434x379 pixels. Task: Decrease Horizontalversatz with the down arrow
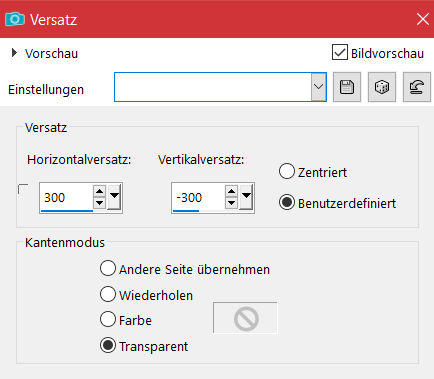pyautogui.click(x=99, y=203)
